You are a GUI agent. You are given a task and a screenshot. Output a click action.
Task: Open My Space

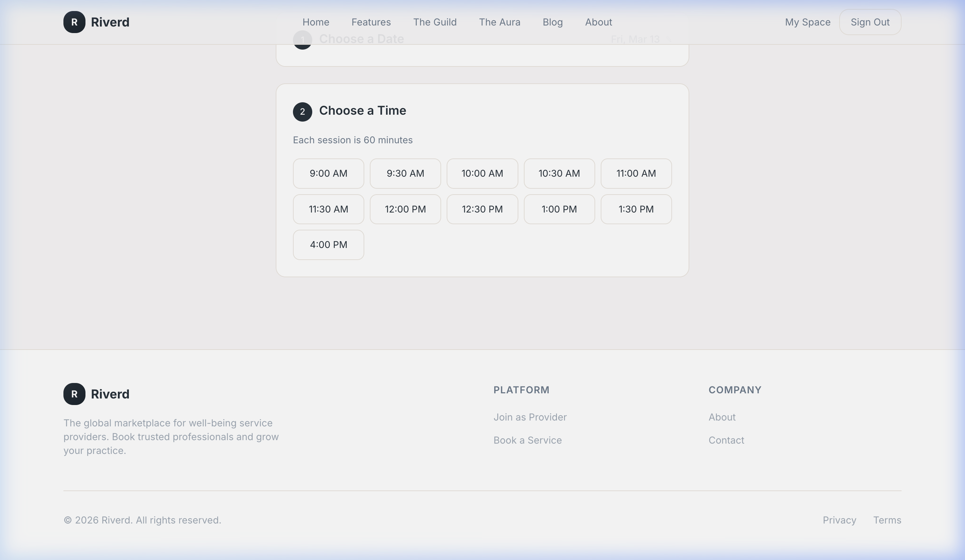point(807,22)
